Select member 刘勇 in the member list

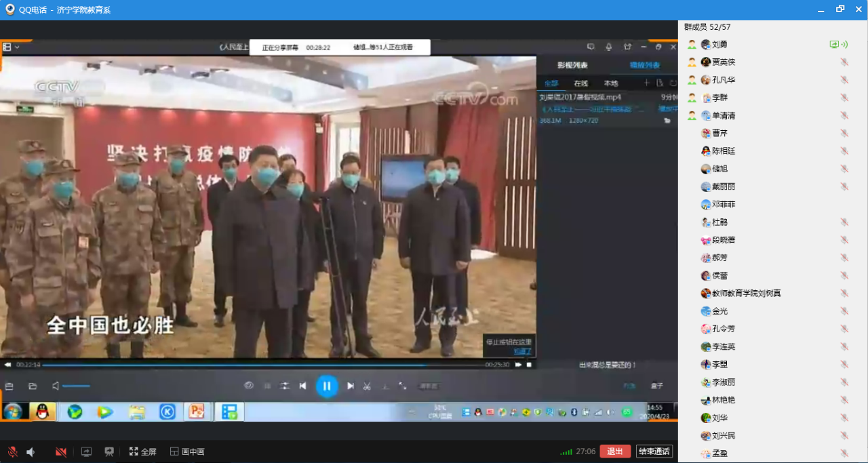point(719,45)
